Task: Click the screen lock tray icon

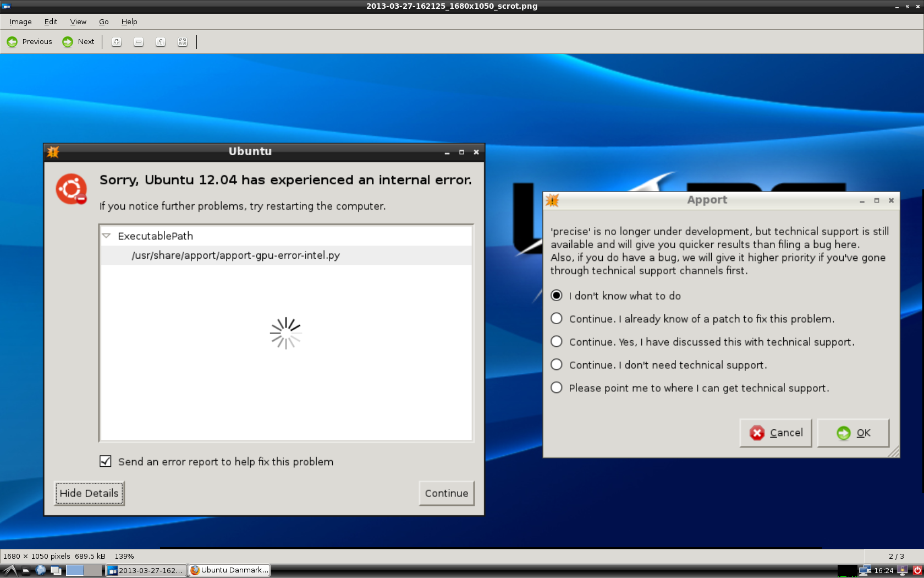Action: (x=903, y=571)
